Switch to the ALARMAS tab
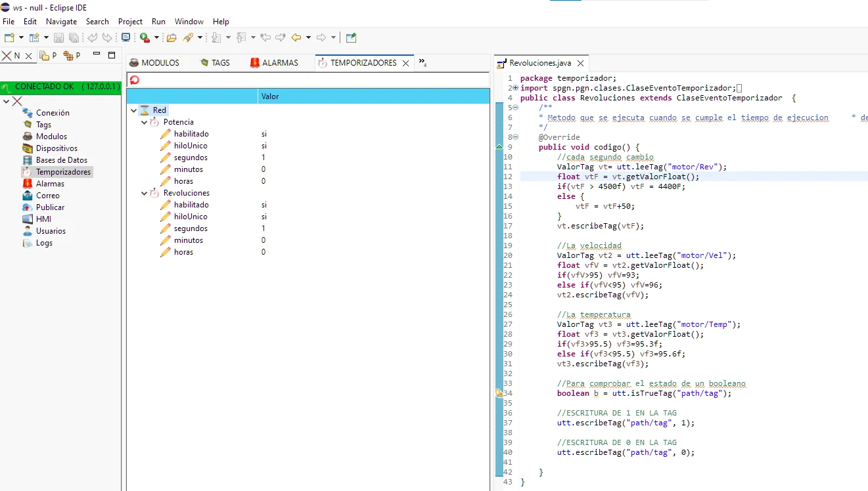The width and height of the screenshot is (868, 491). (x=279, y=63)
